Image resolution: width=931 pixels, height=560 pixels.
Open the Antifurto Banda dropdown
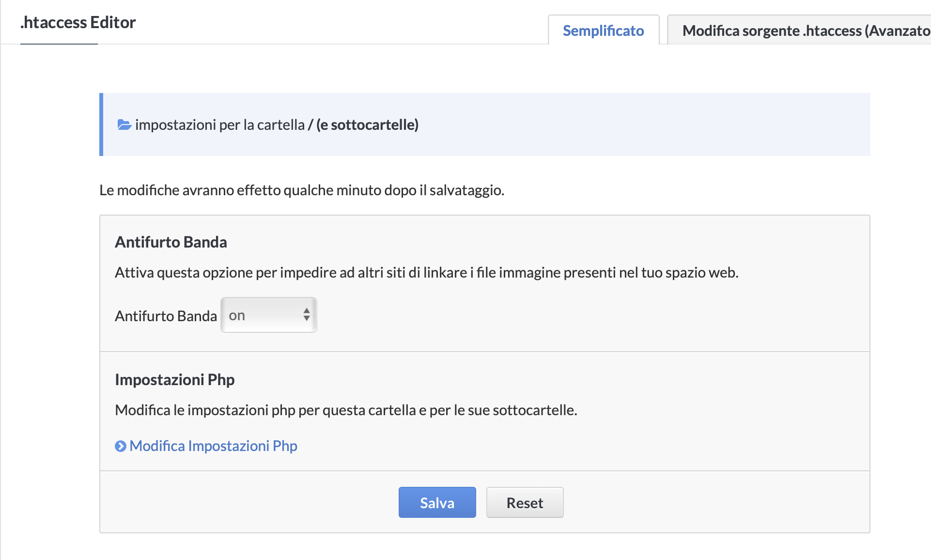click(x=268, y=315)
